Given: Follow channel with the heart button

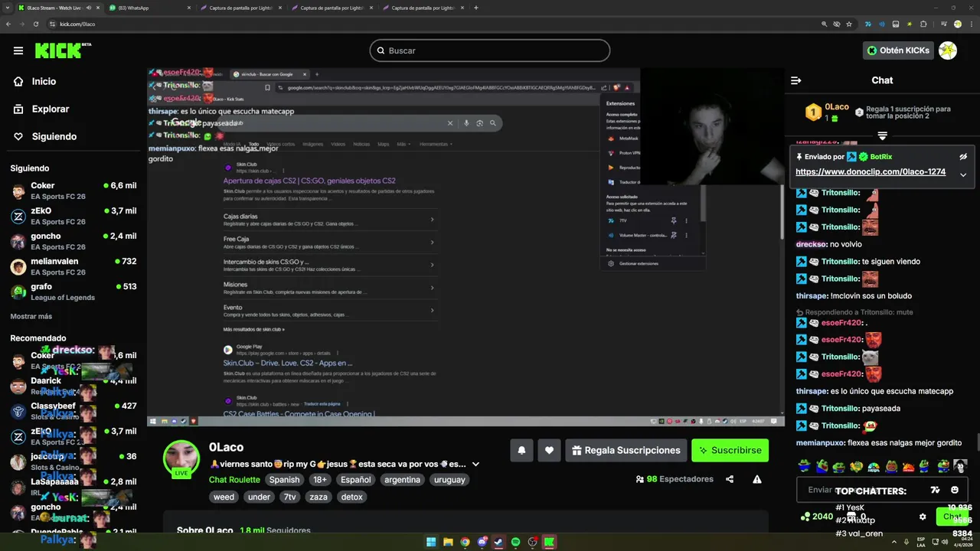Looking at the screenshot, I should coord(549,451).
